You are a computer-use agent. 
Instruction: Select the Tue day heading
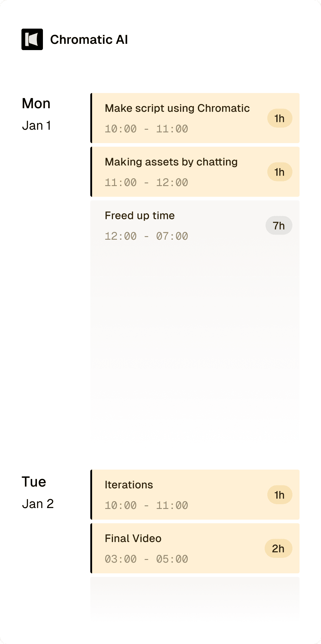[x=34, y=482]
